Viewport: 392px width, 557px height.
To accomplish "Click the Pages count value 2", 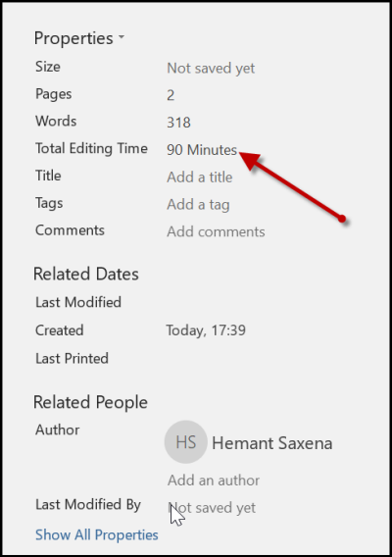I will point(171,95).
